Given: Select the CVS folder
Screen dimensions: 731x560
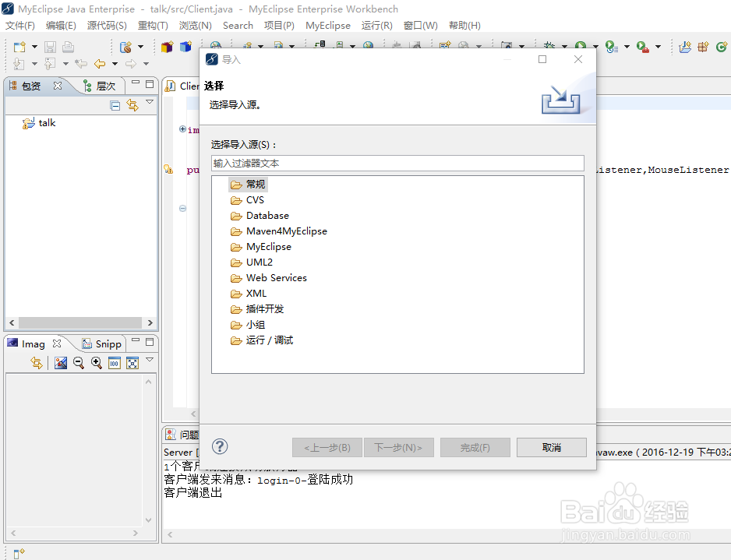Looking at the screenshot, I should (247, 200).
